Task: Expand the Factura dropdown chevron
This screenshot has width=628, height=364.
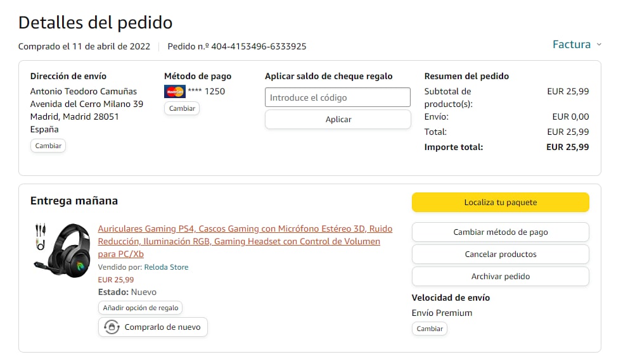Action: [x=599, y=44]
